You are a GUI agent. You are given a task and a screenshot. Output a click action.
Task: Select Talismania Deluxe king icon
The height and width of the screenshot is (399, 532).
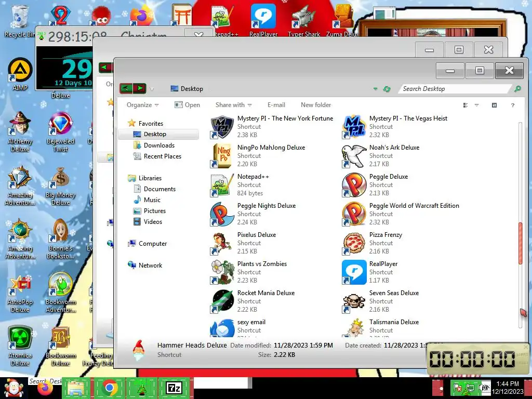pyautogui.click(x=354, y=327)
